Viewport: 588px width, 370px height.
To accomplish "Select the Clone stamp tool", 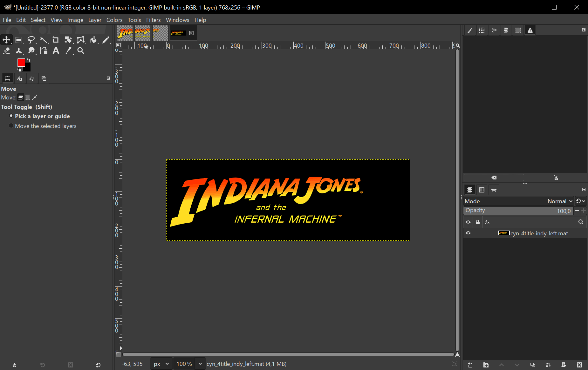I will (x=18, y=50).
